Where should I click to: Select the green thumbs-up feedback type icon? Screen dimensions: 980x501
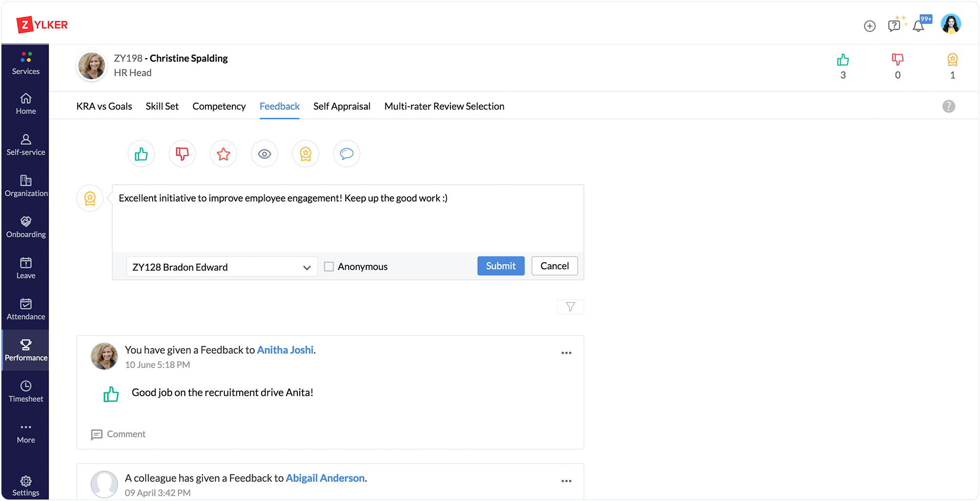(141, 154)
